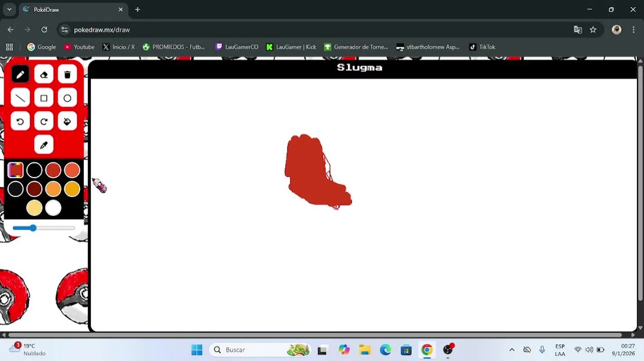
Task: Open the LauGamer | Kick bookmark
Action: 291,47
